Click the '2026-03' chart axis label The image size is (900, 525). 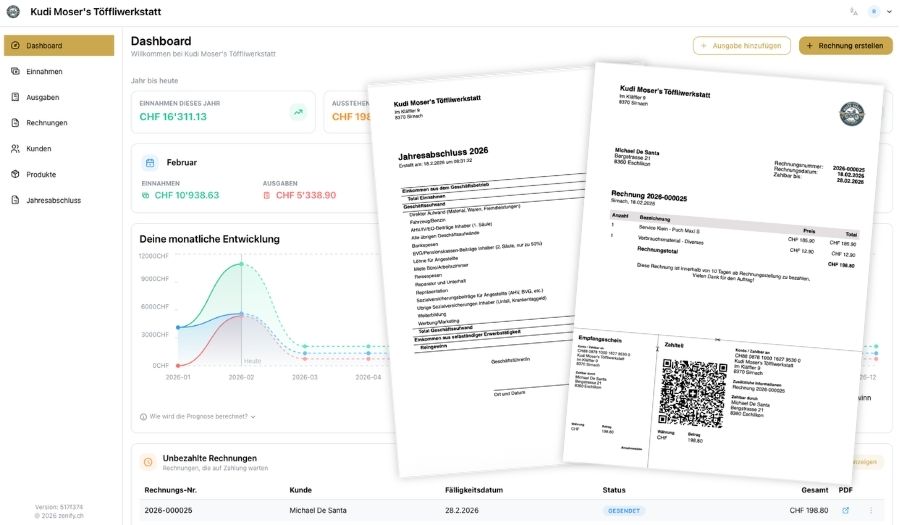[x=305, y=377]
